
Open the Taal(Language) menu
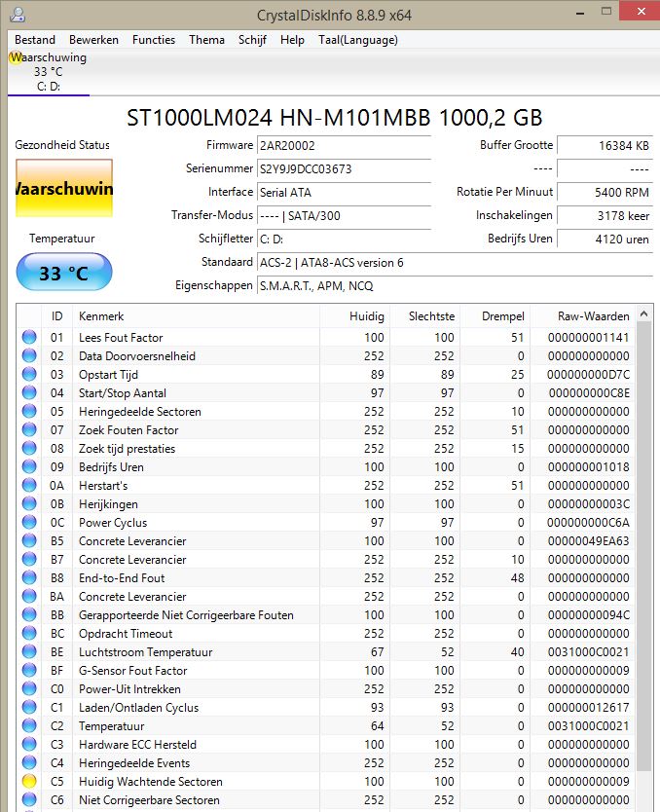pyautogui.click(x=357, y=40)
